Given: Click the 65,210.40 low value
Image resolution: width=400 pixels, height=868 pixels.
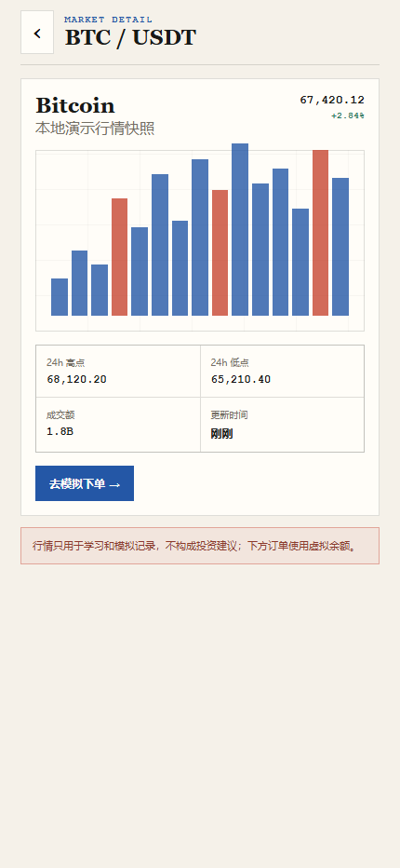Looking at the screenshot, I should coord(241,379).
